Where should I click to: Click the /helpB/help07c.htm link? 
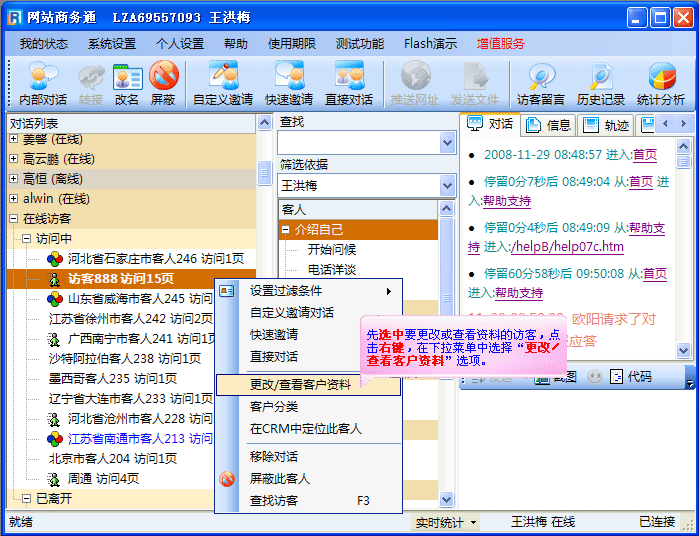pyautogui.click(x=566, y=247)
